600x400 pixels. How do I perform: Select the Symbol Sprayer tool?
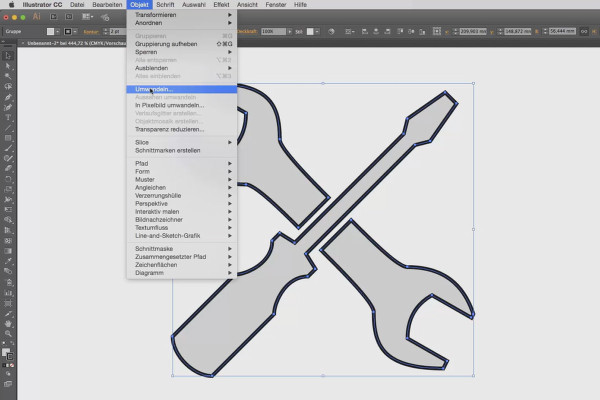pos(8,282)
